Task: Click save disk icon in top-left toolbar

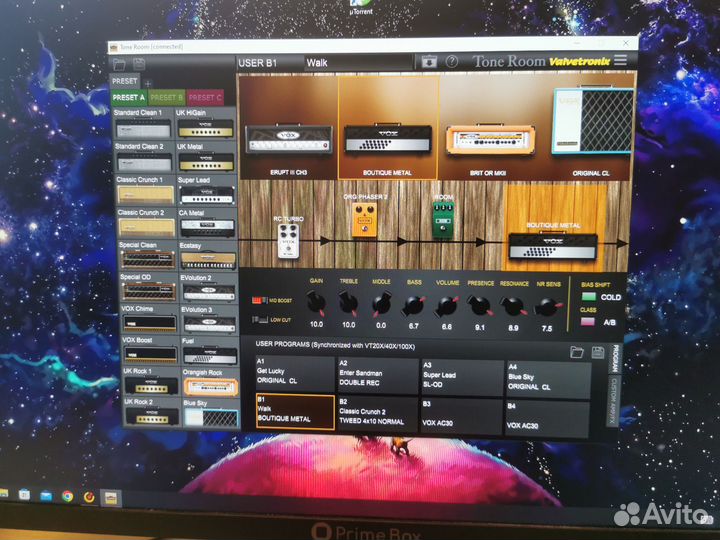Action: 139,64
